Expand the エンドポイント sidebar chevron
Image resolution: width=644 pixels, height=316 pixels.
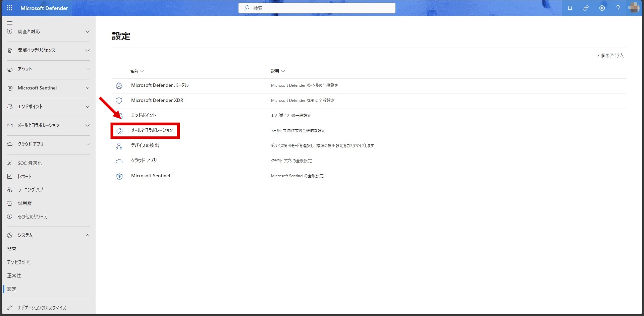click(88, 107)
